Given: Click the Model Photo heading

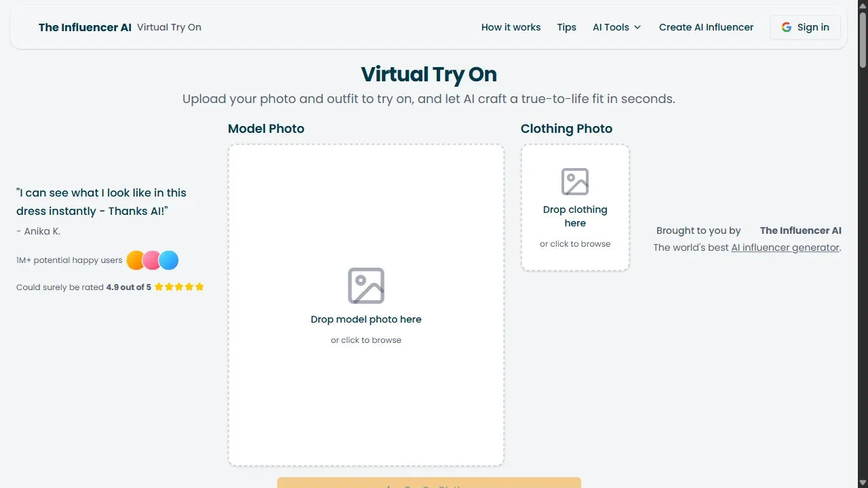Looking at the screenshot, I should tap(266, 129).
